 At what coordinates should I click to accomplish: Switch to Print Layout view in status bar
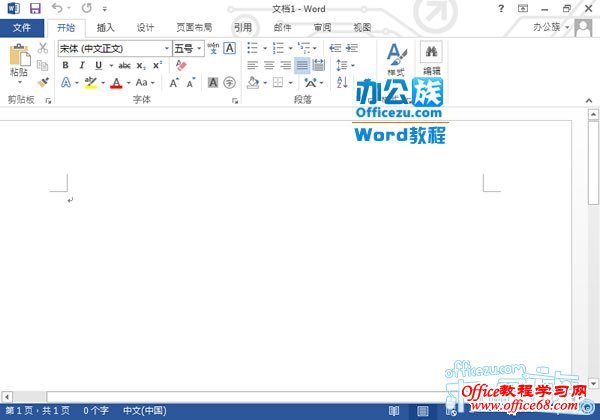(422, 411)
